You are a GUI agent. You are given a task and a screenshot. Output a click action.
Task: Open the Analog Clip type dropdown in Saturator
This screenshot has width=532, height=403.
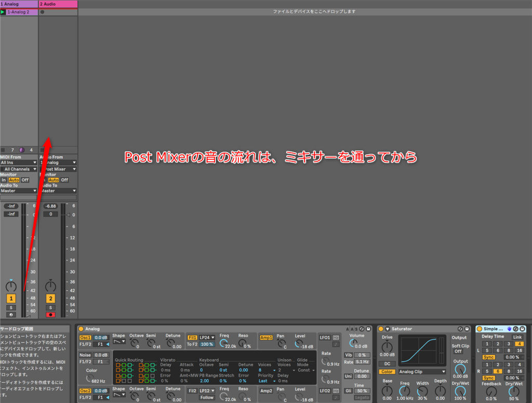422,372
